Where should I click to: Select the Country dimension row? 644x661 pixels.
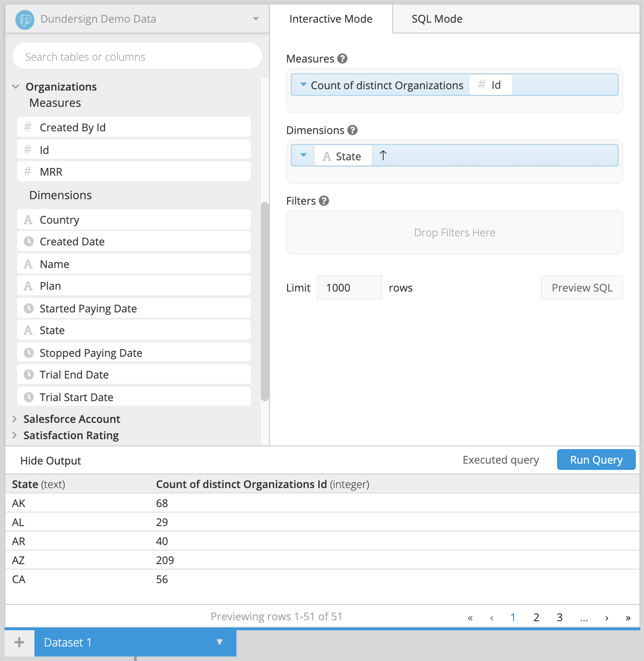pos(134,220)
